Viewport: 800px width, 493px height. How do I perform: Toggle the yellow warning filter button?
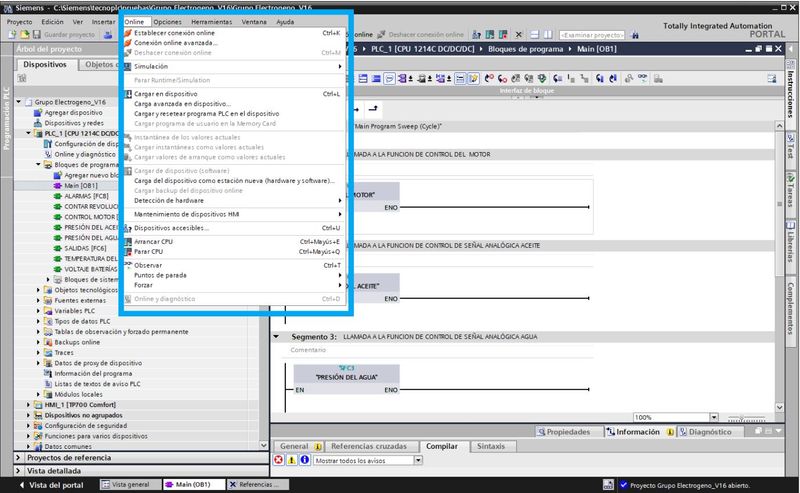click(x=291, y=460)
